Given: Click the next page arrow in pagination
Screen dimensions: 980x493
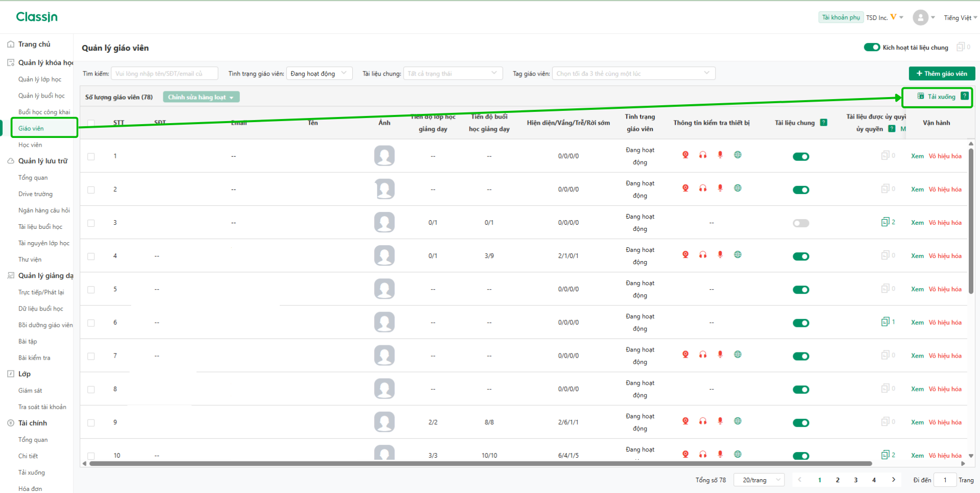Looking at the screenshot, I should coord(893,480).
